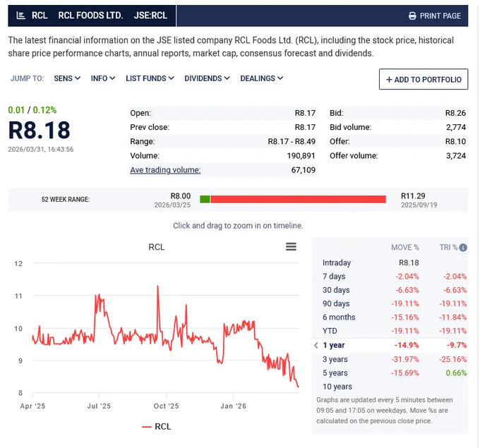Click the Oct '25 axis label

pos(166,406)
